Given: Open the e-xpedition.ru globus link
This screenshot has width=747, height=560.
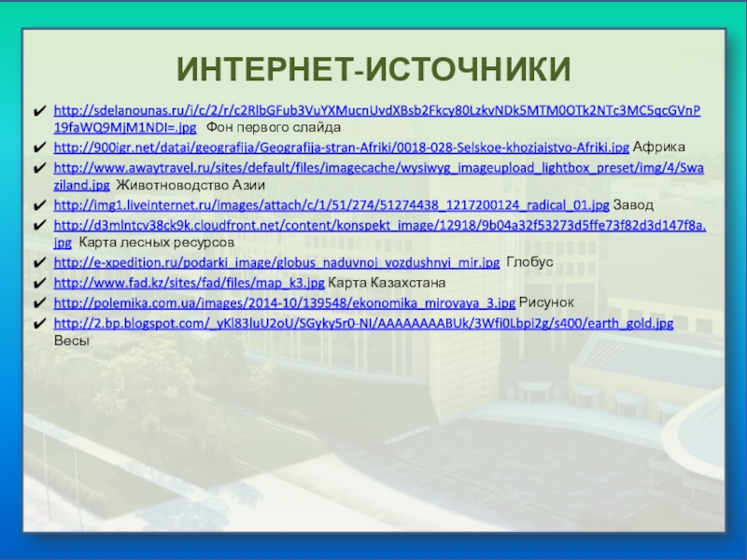Looking at the screenshot, I should [x=276, y=262].
